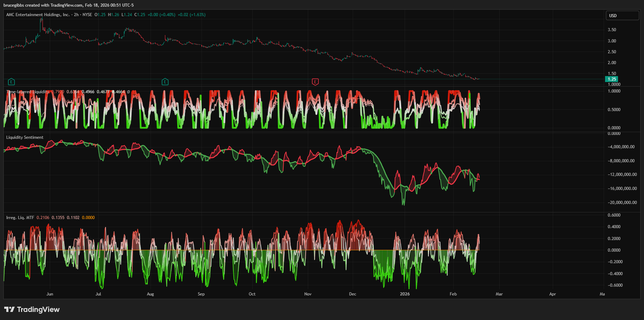Screen dimensions: 644x320
Task: Click the green 1.25 current price label
Action: pos(612,79)
